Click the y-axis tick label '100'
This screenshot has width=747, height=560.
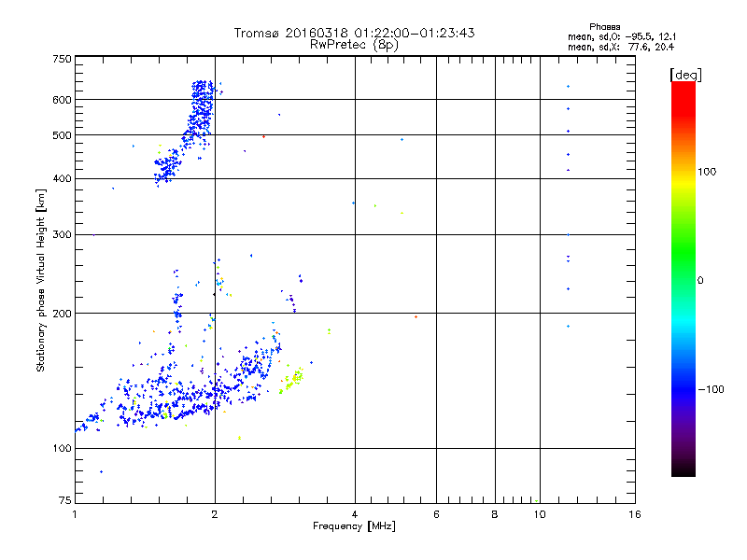[62, 449]
